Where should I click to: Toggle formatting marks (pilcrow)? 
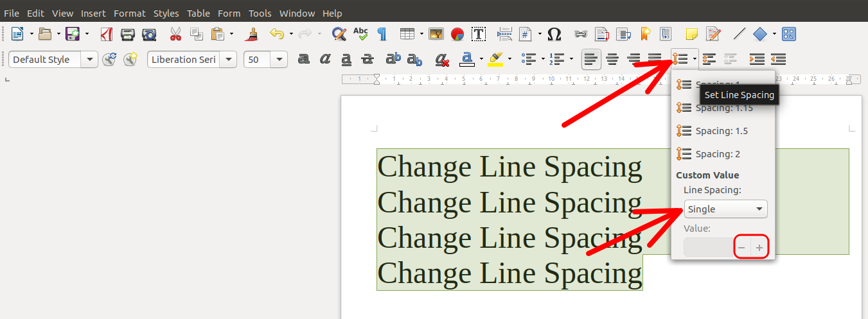pos(382,33)
